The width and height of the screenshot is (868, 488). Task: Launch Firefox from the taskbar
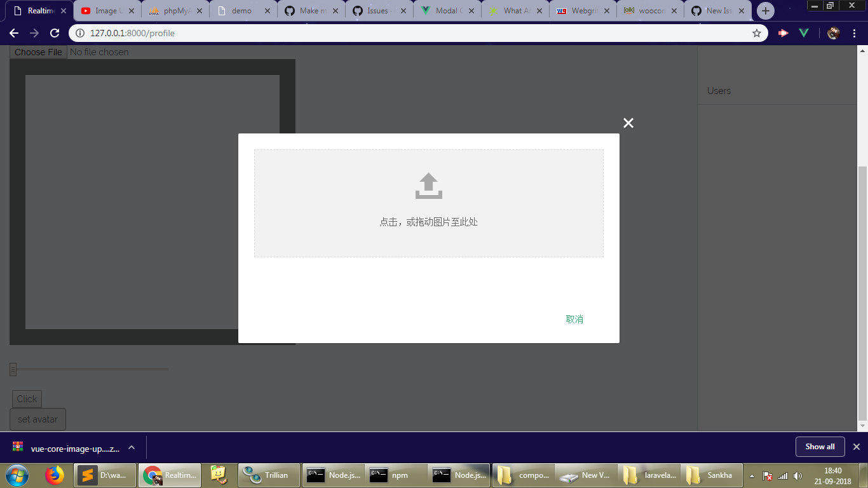pos(55,475)
